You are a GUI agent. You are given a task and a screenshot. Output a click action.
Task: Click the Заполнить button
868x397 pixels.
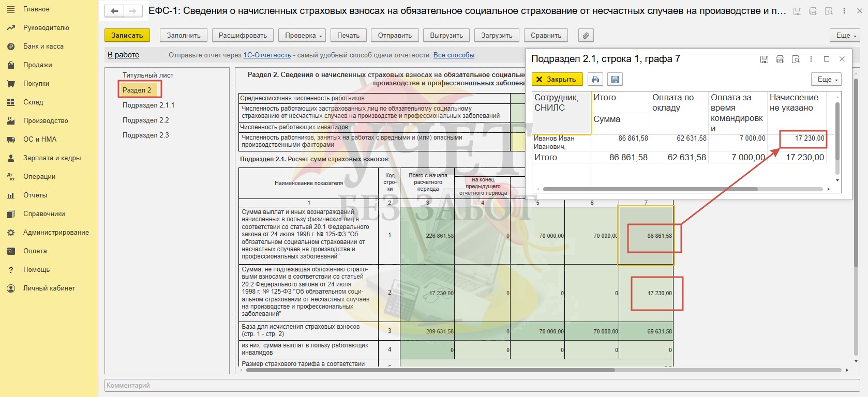(x=184, y=35)
